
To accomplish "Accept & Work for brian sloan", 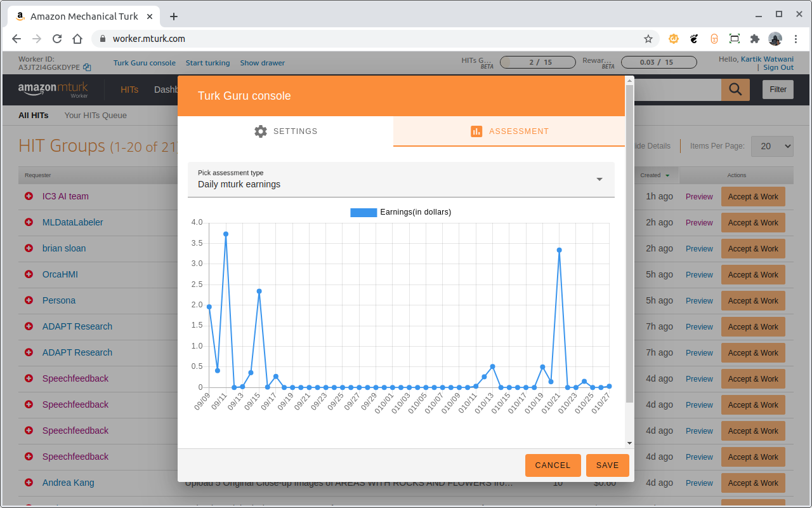I will (753, 249).
